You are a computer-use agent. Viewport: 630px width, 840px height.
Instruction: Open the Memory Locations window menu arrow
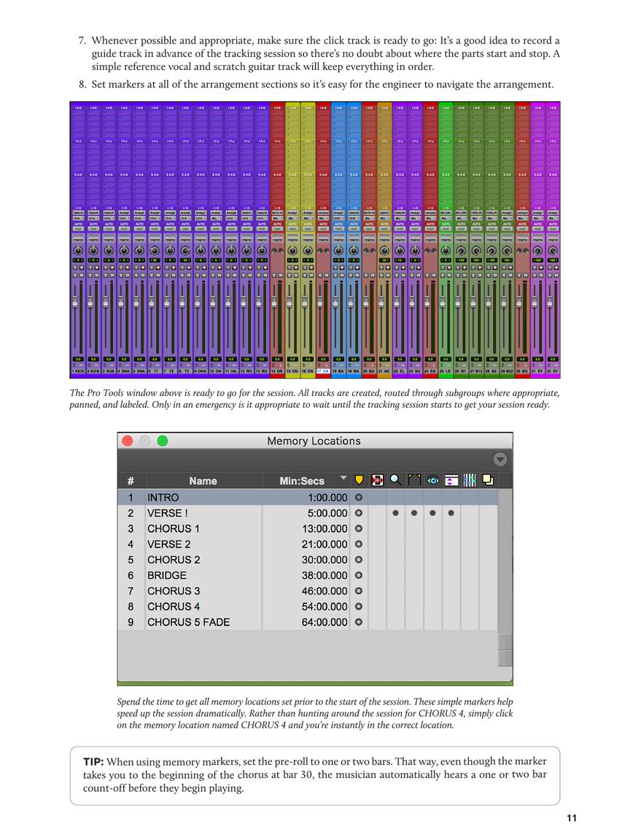click(x=499, y=459)
